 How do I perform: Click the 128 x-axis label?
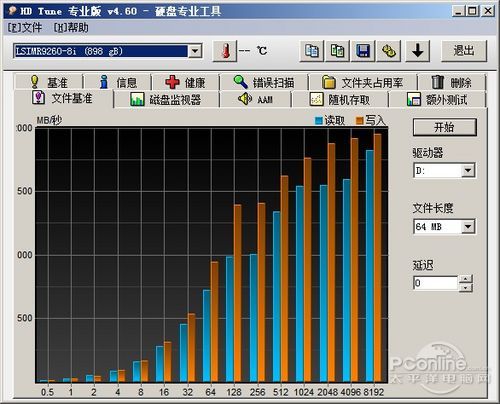click(234, 392)
